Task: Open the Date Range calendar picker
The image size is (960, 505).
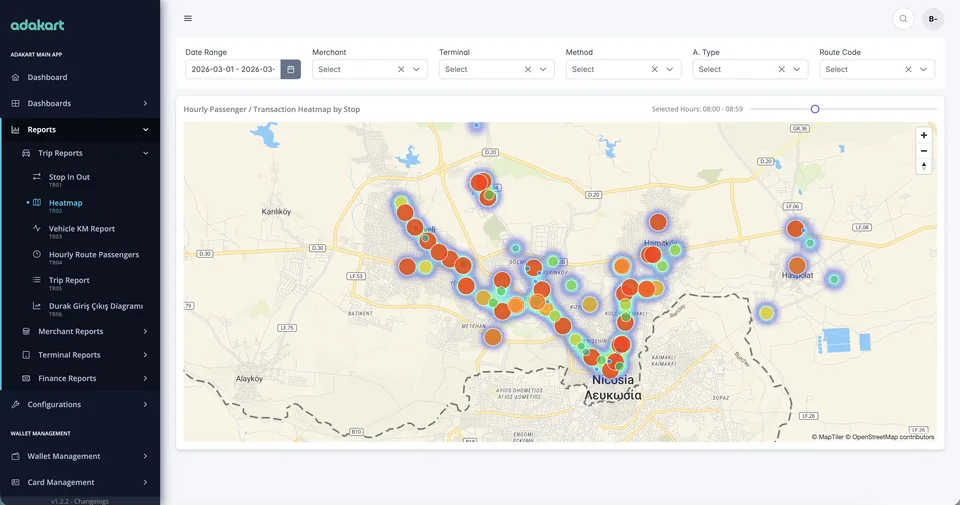Action: click(x=291, y=69)
